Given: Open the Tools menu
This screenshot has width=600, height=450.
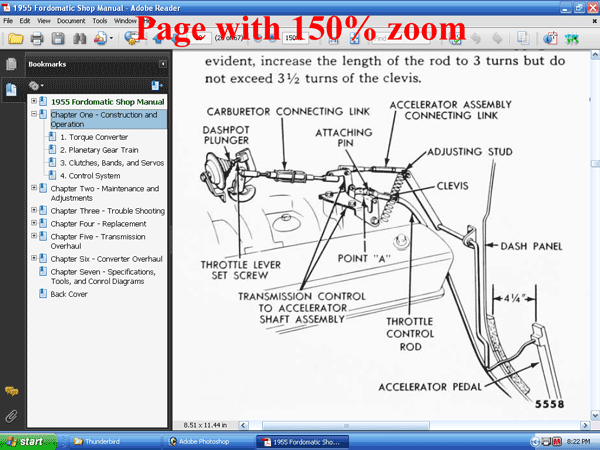Looking at the screenshot, I should click(99, 21).
